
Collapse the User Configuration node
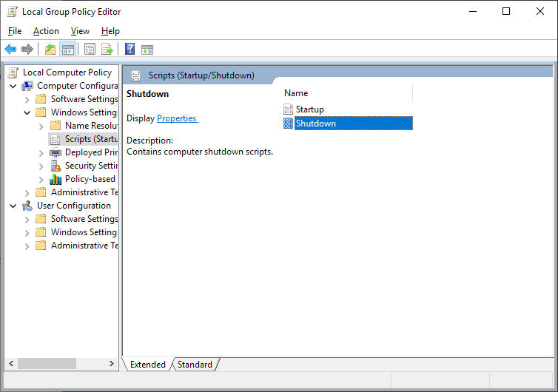[13, 206]
